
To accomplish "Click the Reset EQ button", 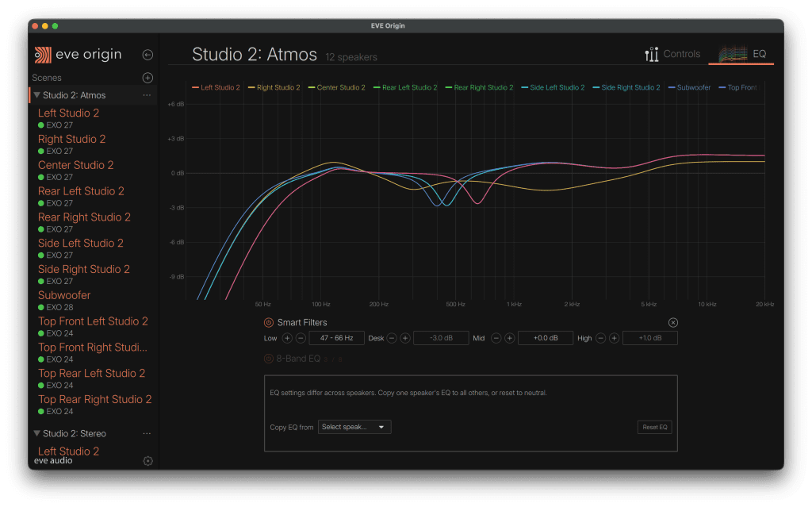I will [654, 427].
